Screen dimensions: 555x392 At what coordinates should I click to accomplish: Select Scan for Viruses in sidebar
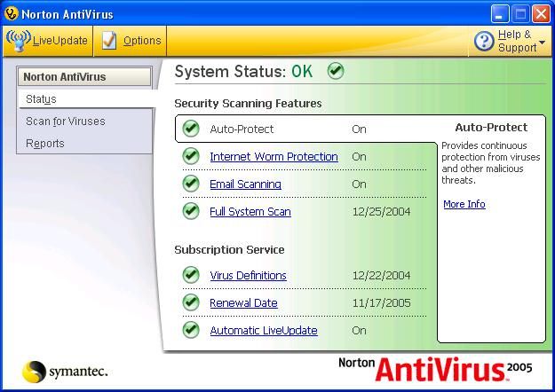66,122
